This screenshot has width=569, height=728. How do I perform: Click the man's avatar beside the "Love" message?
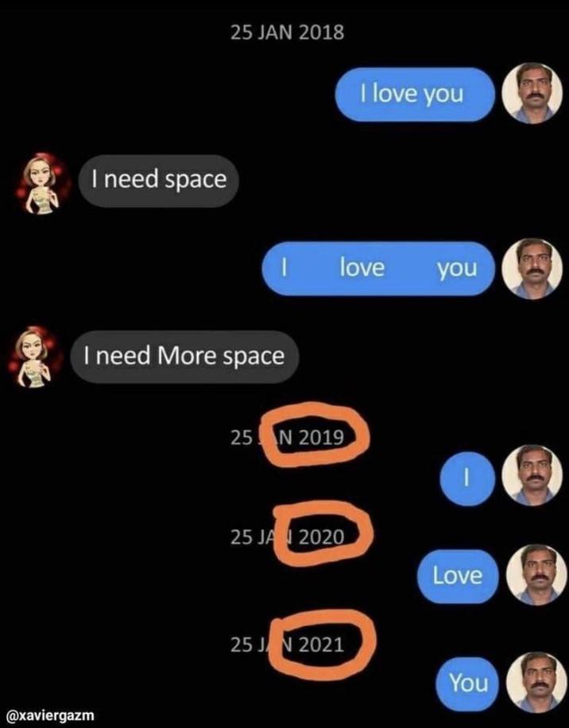[536, 575]
